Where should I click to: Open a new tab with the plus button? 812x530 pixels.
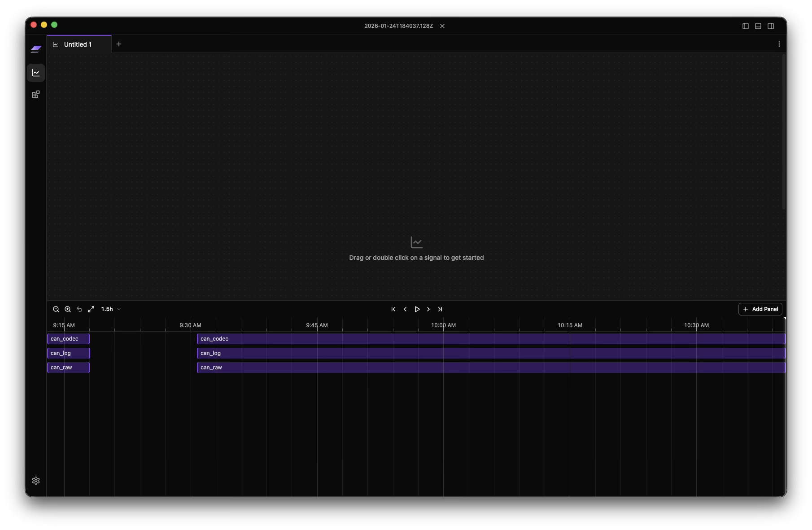(x=119, y=44)
